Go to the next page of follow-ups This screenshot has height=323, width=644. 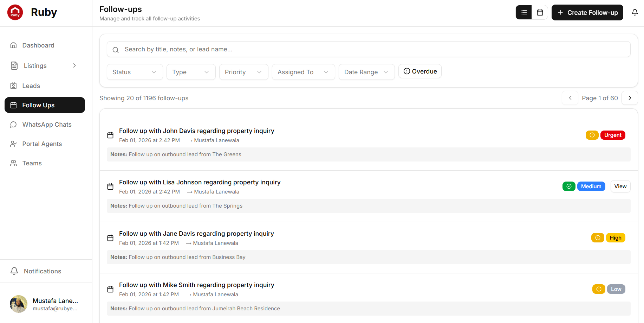point(630,98)
